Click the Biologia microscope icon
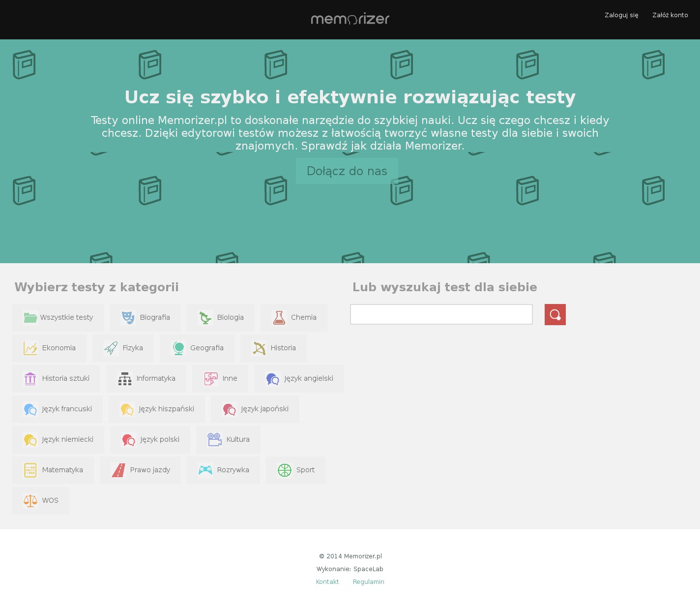700x609 pixels. point(205,318)
